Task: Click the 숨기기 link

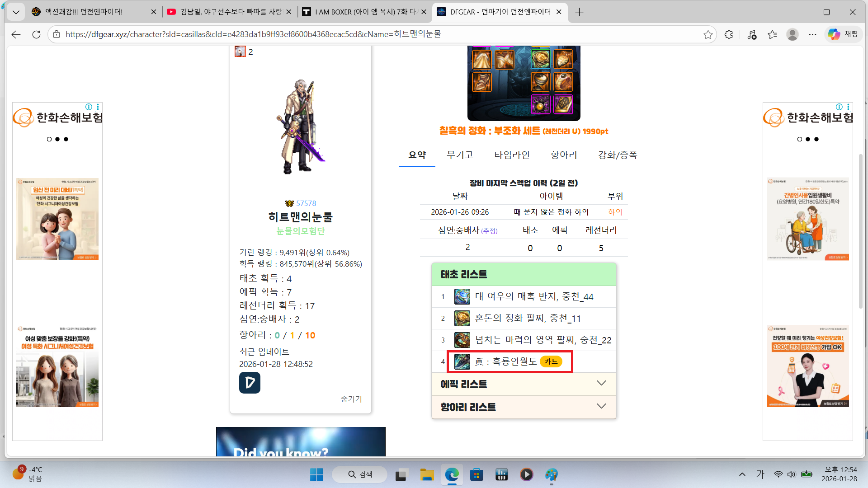Action: tap(351, 399)
